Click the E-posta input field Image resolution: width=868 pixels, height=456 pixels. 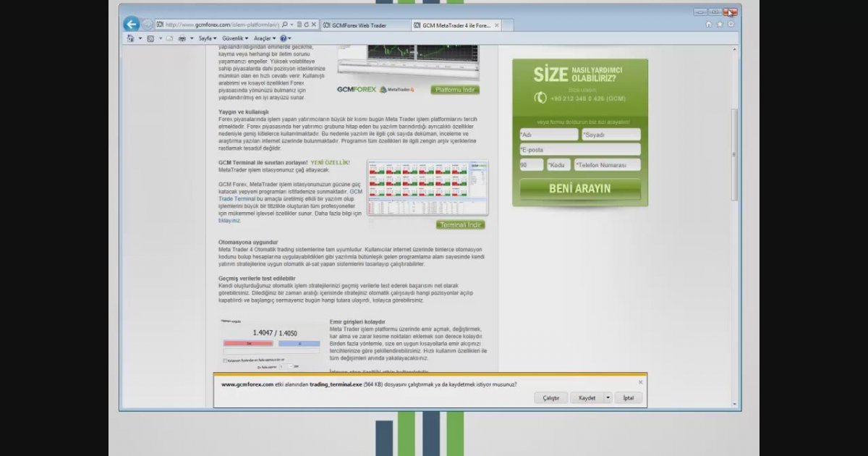(580, 150)
